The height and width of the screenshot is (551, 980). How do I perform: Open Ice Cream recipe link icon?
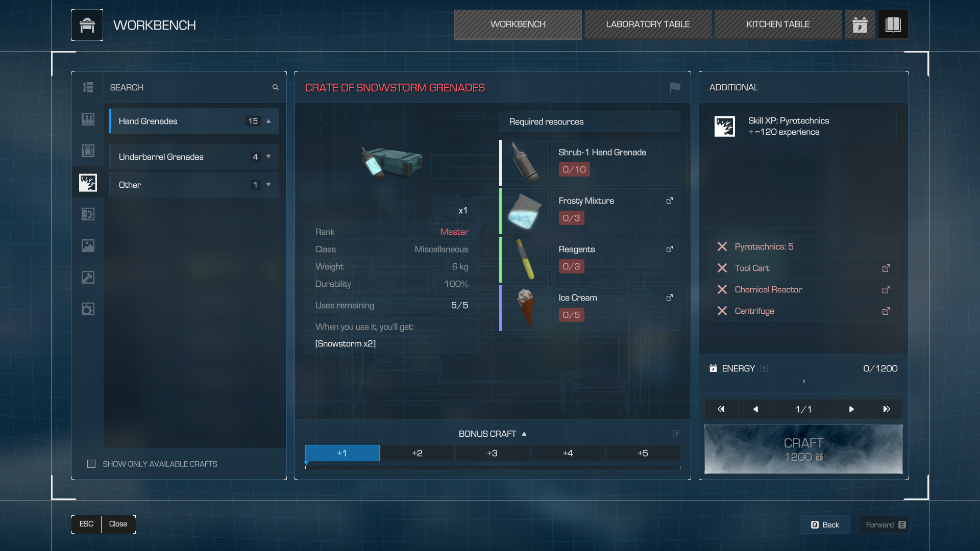(x=669, y=298)
